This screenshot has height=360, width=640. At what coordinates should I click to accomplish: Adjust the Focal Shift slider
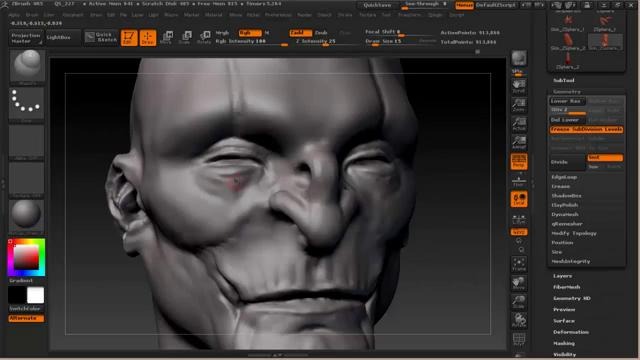point(400,32)
